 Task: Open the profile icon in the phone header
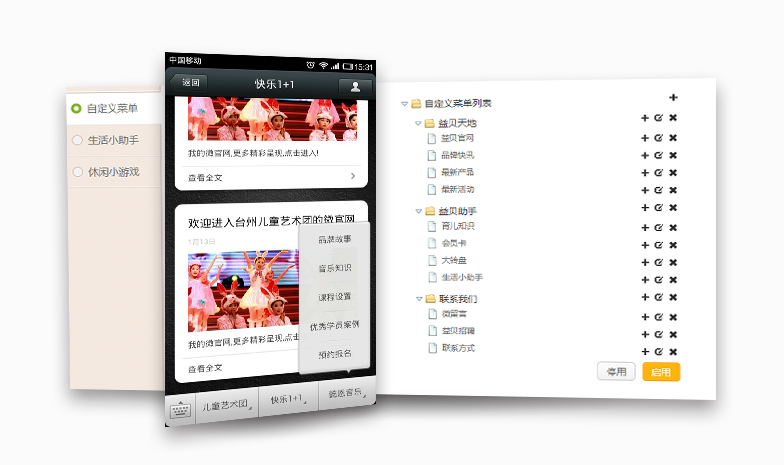355,86
